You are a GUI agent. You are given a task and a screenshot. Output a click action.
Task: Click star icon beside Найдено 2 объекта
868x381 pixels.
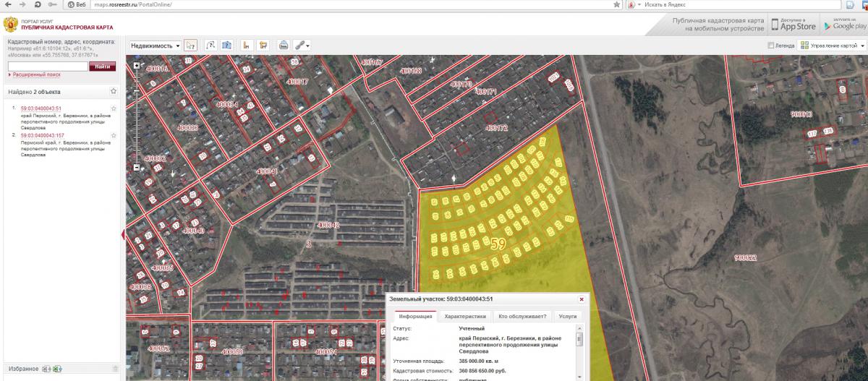pos(114,92)
